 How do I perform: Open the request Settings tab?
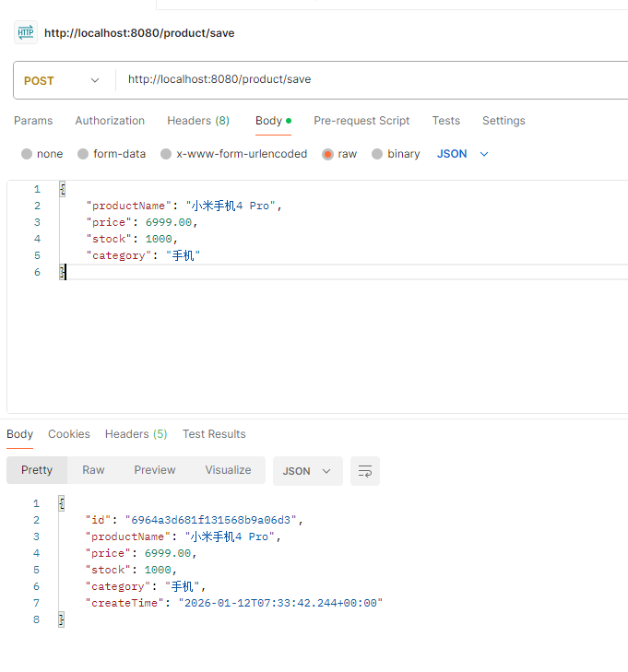504,121
